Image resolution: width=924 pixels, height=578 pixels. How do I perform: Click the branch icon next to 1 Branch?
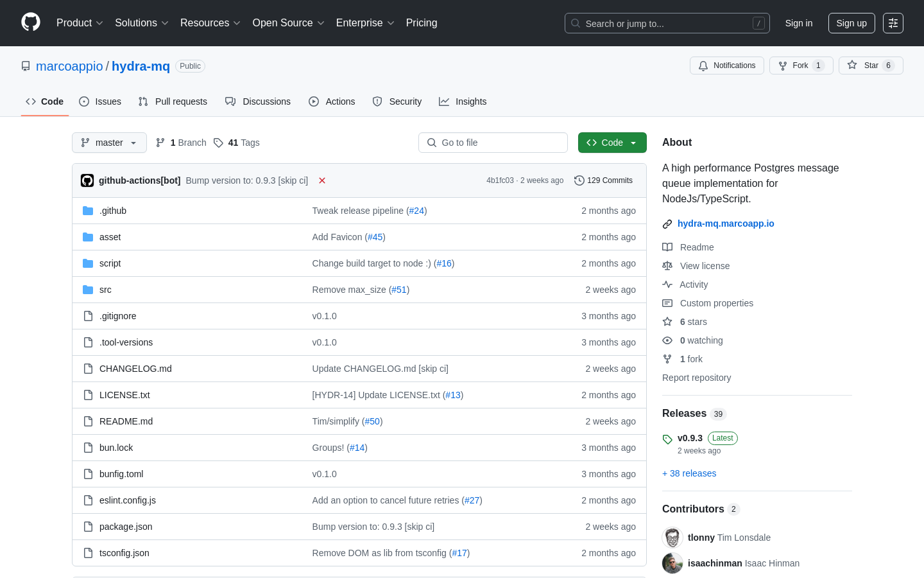click(x=160, y=143)
